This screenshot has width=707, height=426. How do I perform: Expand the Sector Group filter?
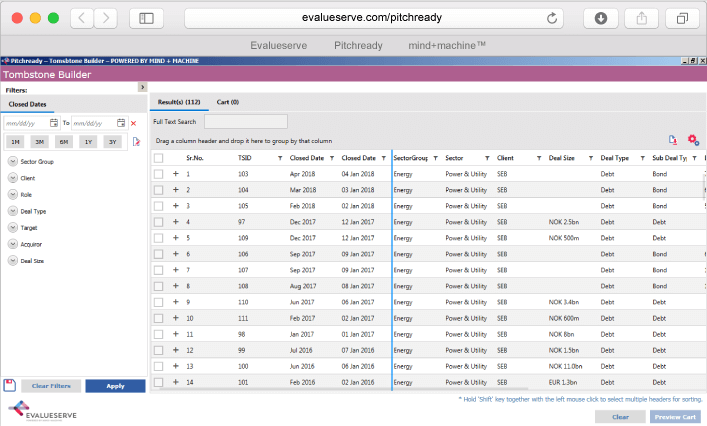13,161
